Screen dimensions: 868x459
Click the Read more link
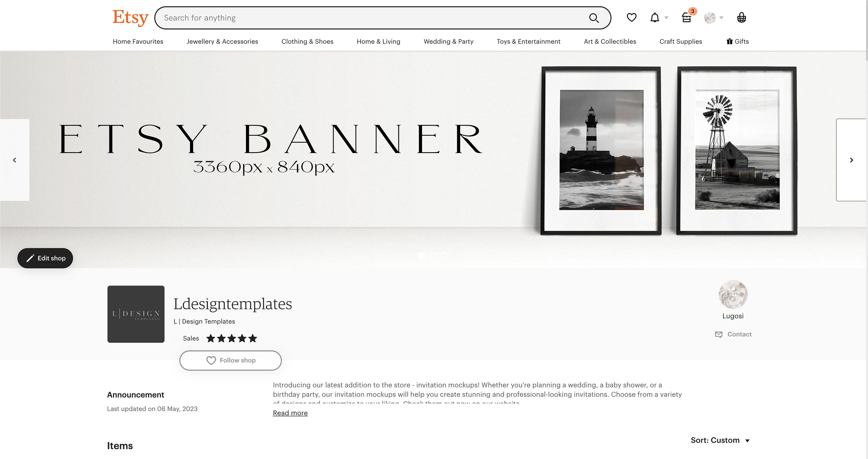(x=290, y=413)
